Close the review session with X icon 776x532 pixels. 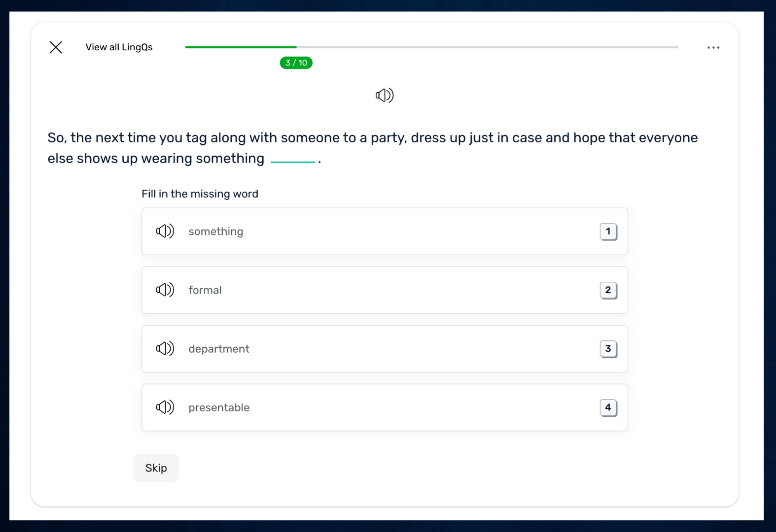(56, 47)
